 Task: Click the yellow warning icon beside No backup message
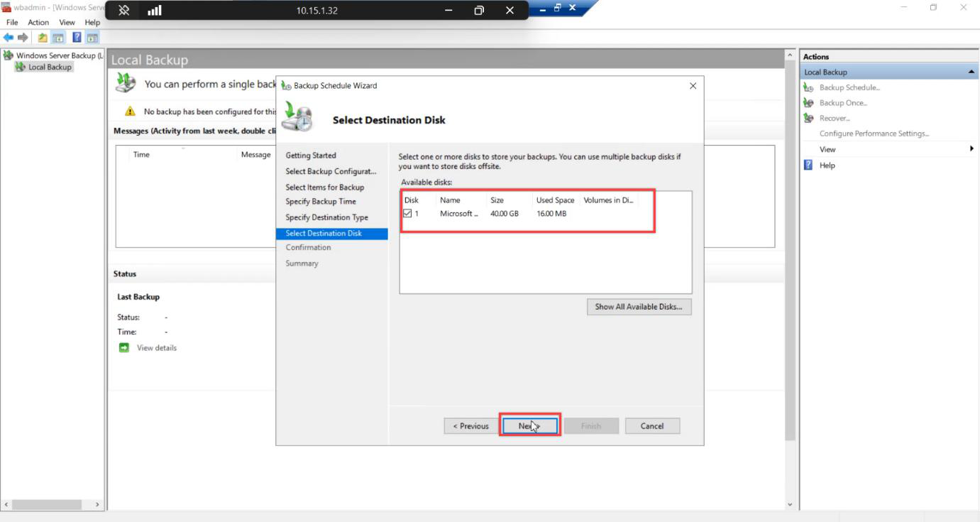click(x=130, y=112)
